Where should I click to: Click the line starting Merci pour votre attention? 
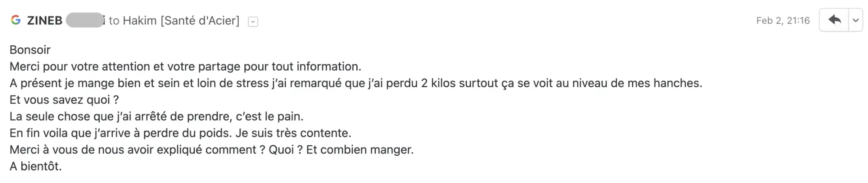(185, 66)
